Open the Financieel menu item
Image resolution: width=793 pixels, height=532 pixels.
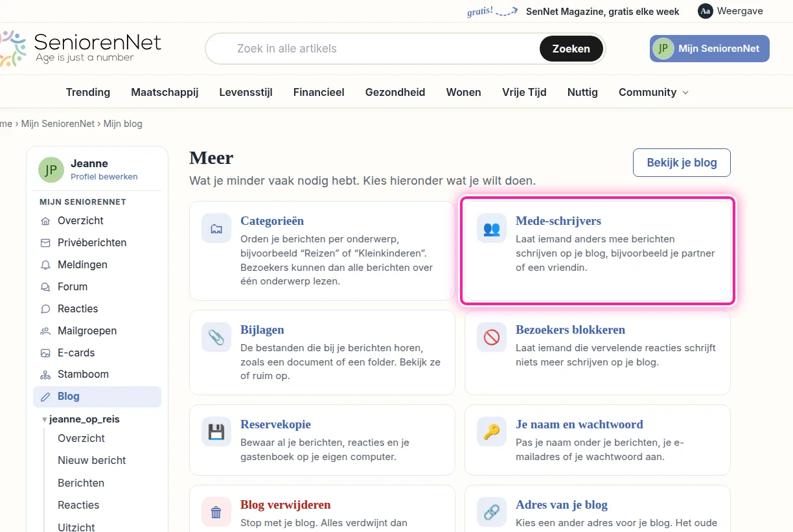(319, 92)
